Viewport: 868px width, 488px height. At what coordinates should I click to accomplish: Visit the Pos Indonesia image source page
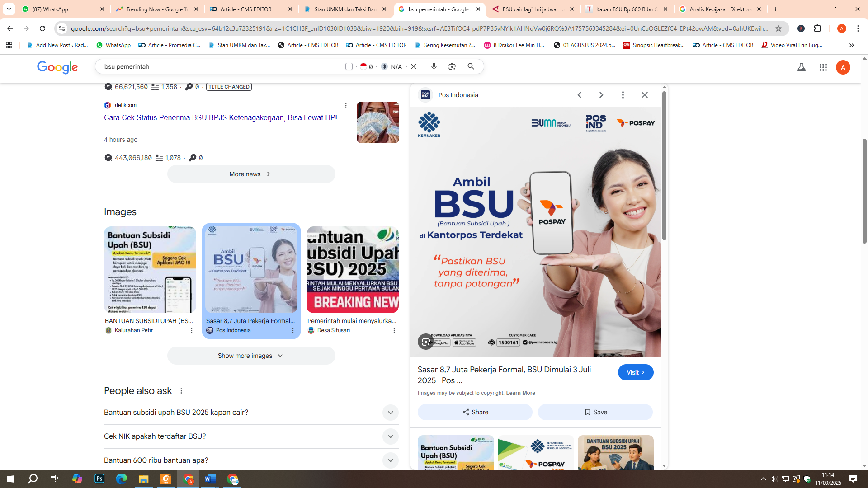click(x=636, y=372)
